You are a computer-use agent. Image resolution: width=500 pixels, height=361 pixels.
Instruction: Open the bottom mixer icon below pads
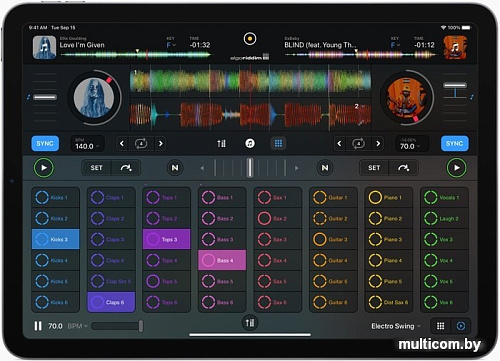click(x=250, y=323)
